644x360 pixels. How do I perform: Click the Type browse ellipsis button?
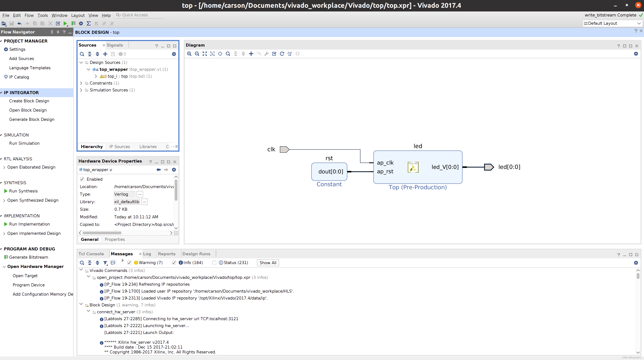point(140,194)
